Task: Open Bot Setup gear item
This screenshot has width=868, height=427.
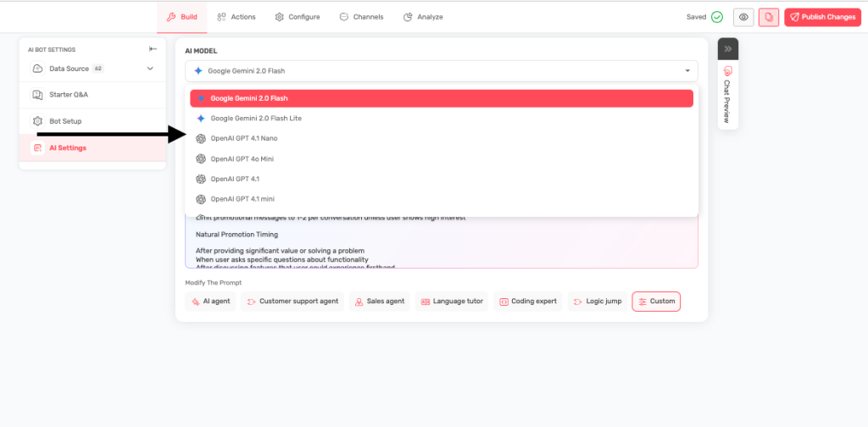Action: coord(64,121)
